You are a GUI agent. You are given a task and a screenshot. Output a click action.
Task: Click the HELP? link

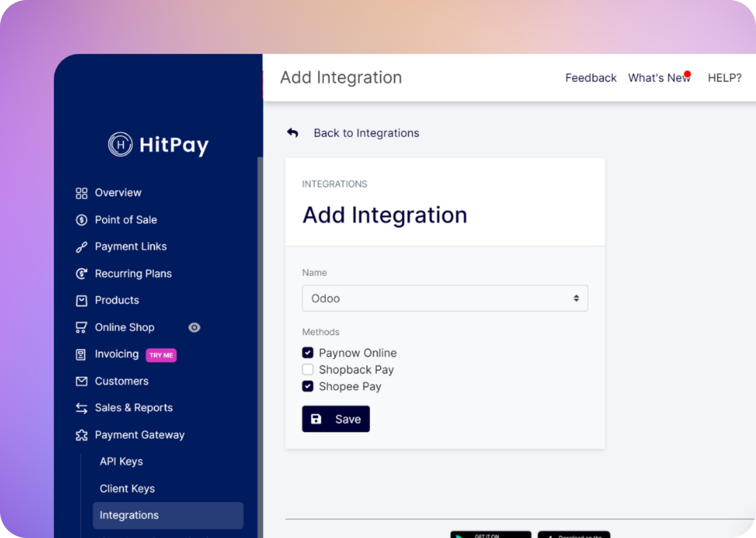pyautogui.click(x=724, y=78)
